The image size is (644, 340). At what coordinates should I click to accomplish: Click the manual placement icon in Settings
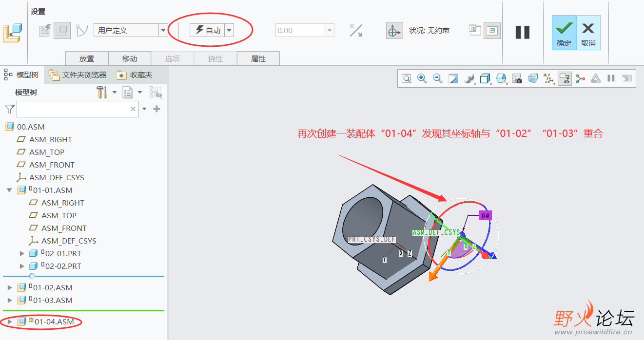62,31
